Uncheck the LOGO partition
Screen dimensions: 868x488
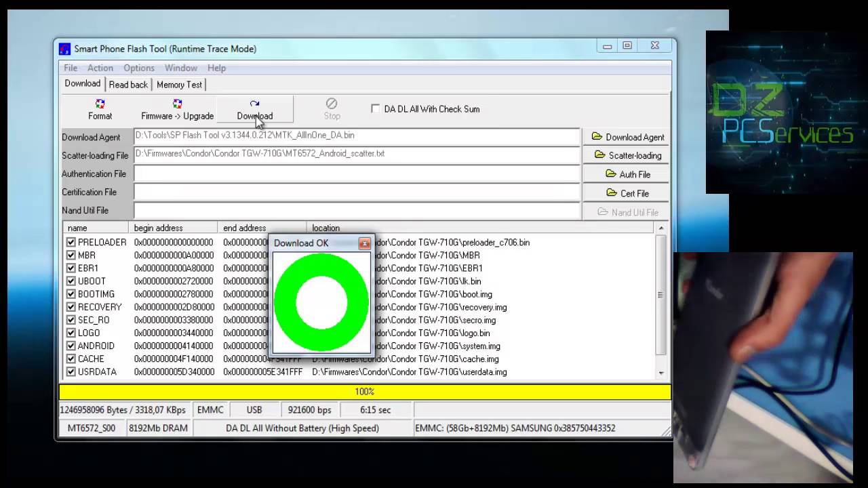pyautogui.click(x=71, y=332)
